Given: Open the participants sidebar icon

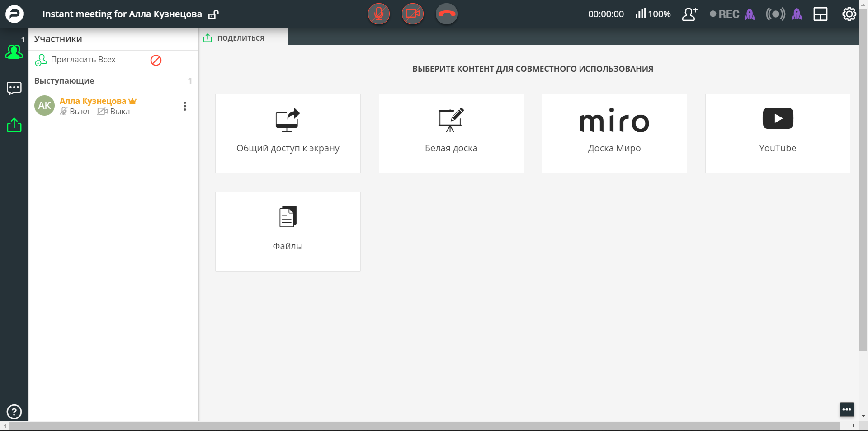Looking at the screenshot, I should coord(14,52).
